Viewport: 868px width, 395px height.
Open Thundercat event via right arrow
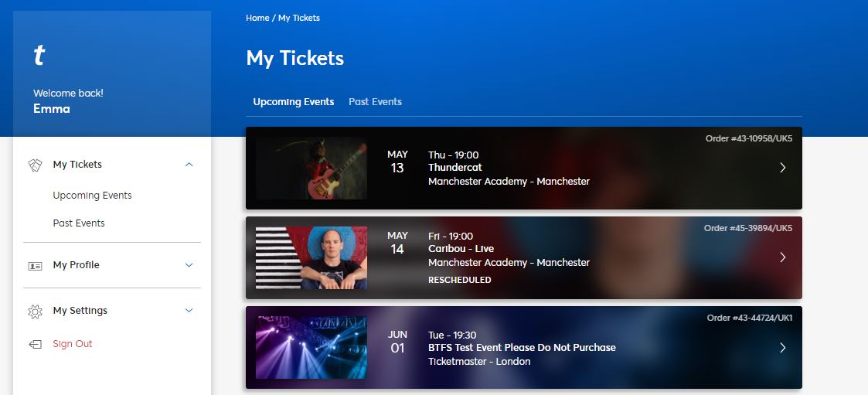[x=782, y=168]
